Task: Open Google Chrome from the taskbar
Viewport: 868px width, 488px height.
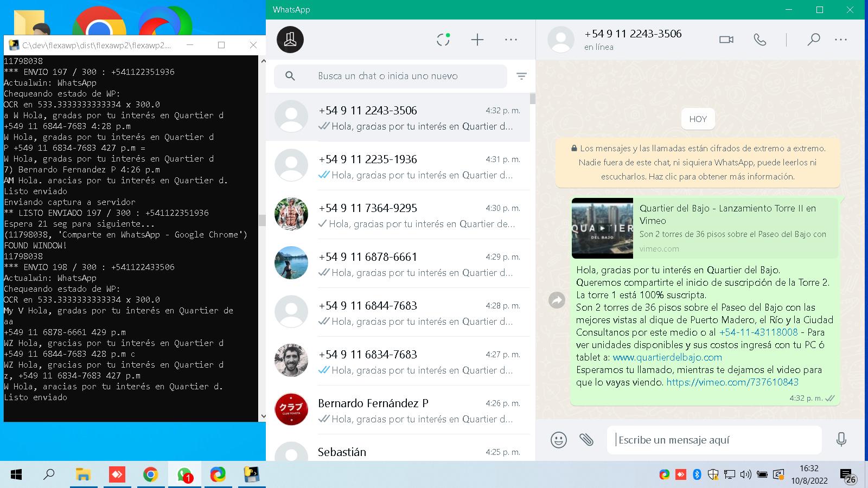Action: [x=150, y=475]
